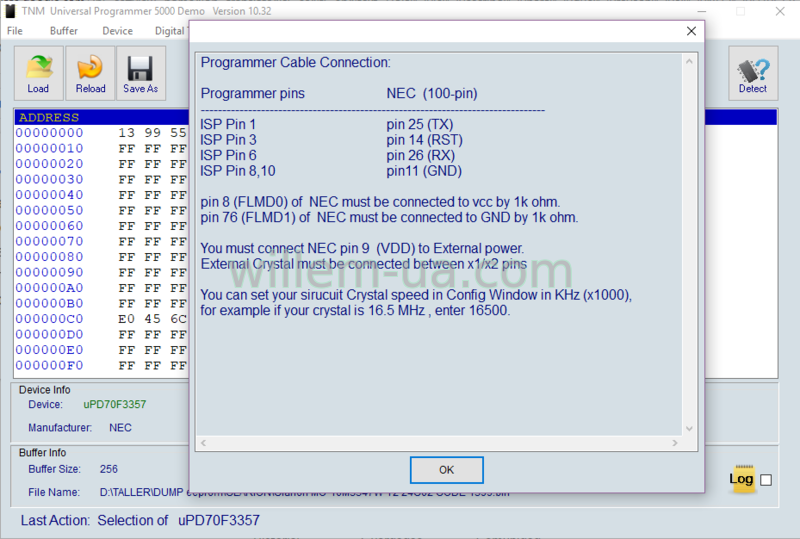Image resolution: width=800 pixels, height=539 pixels.
Task: Click the Load toolbar icon
Action: tap(39, 72)
